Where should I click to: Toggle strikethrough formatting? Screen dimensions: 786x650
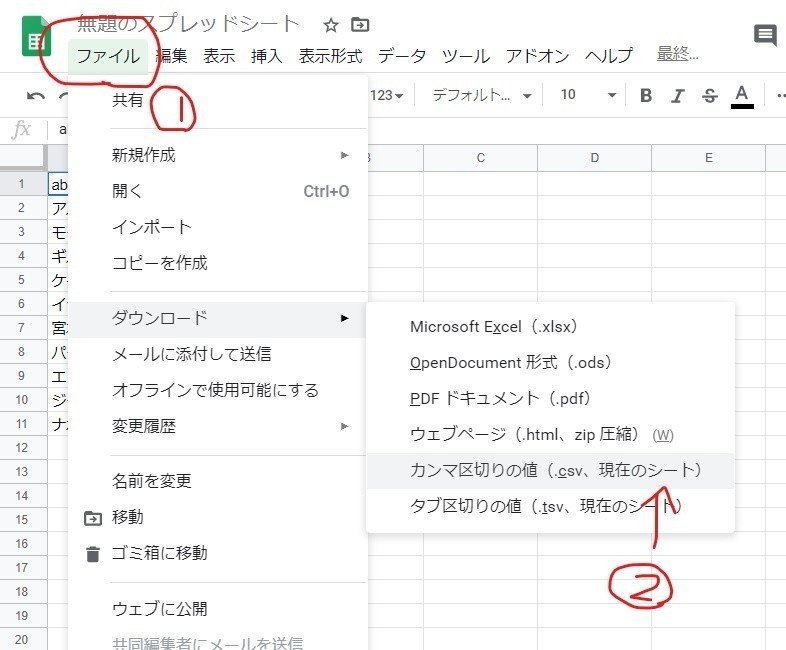click(710, 95)
